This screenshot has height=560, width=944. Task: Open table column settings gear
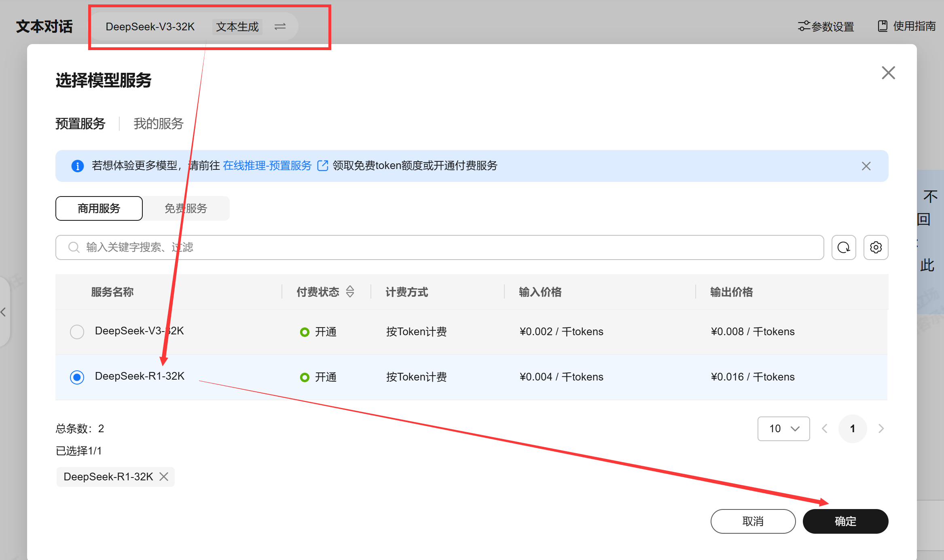[876, 247]
